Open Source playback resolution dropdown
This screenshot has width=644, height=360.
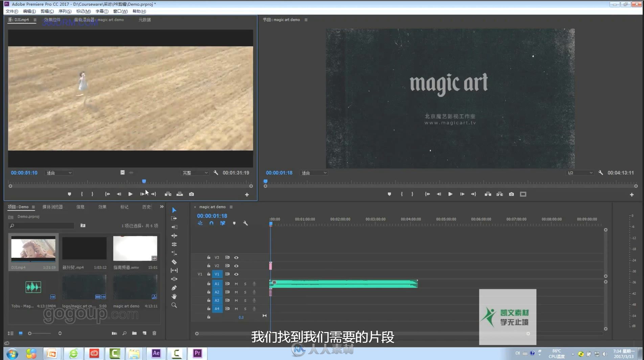pyautogui.click(x=195, y=173)
